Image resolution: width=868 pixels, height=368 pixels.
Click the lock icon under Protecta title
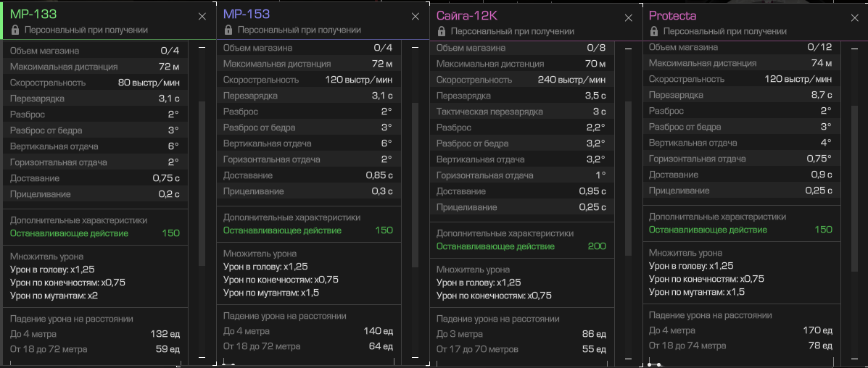pos(653,31)
